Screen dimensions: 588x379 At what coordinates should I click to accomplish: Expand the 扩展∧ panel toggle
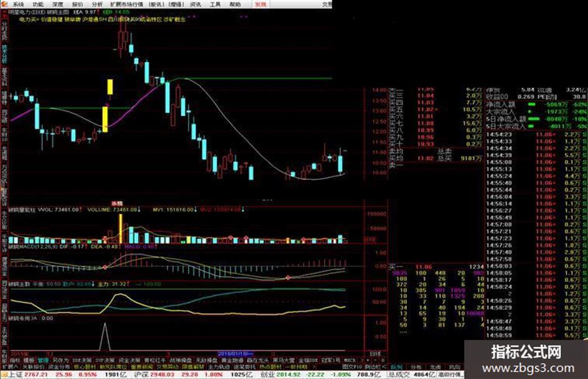(x=10, y=366)
